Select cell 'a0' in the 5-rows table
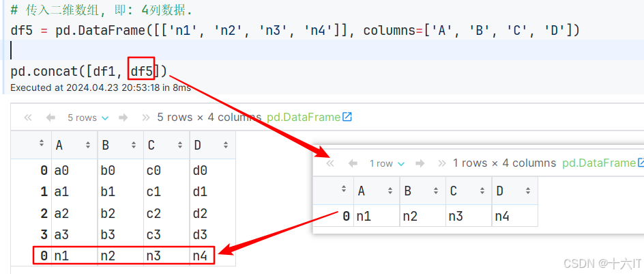This screenshot has width=644, height=274. click(x=74, y=170)
